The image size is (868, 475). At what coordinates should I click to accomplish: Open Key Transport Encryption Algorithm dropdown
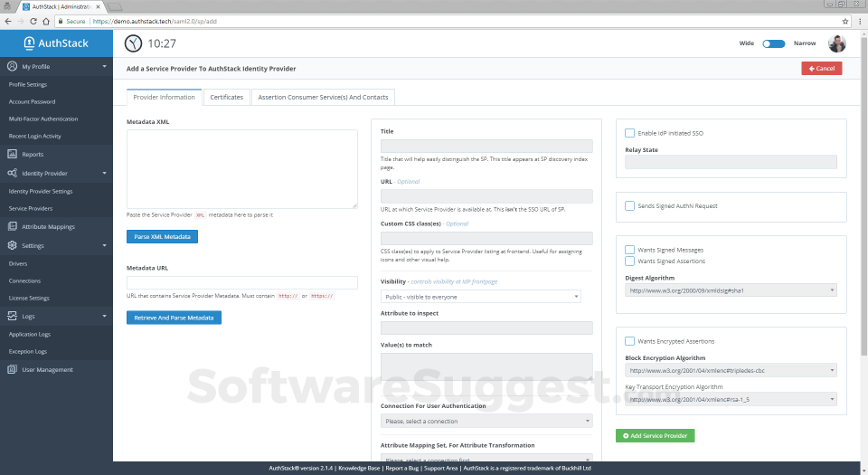[731, 399]
